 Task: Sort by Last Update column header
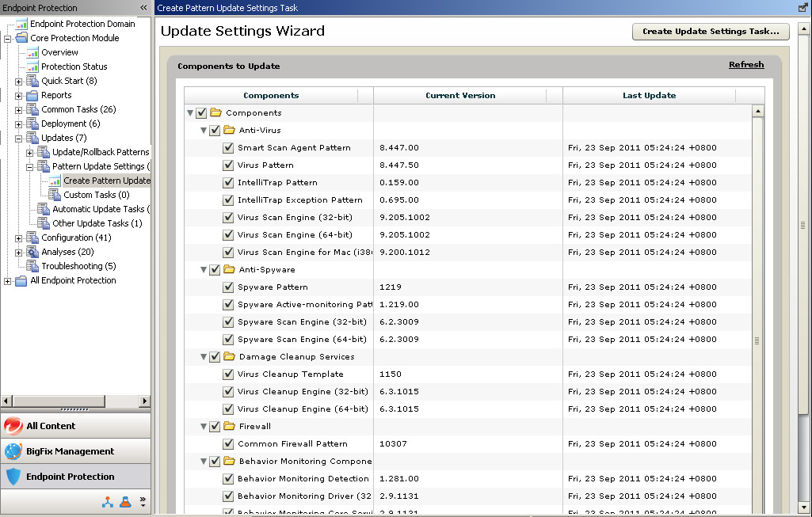649,95
